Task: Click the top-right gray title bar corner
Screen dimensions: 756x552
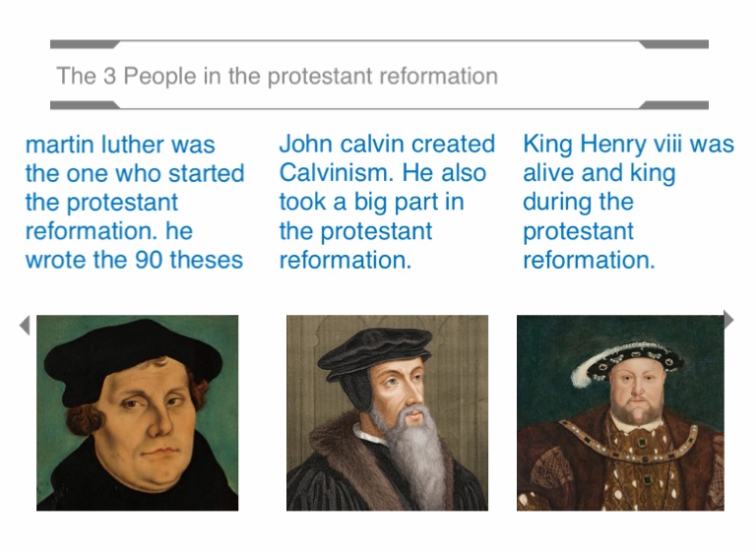Action: click(x=675, y=44)
